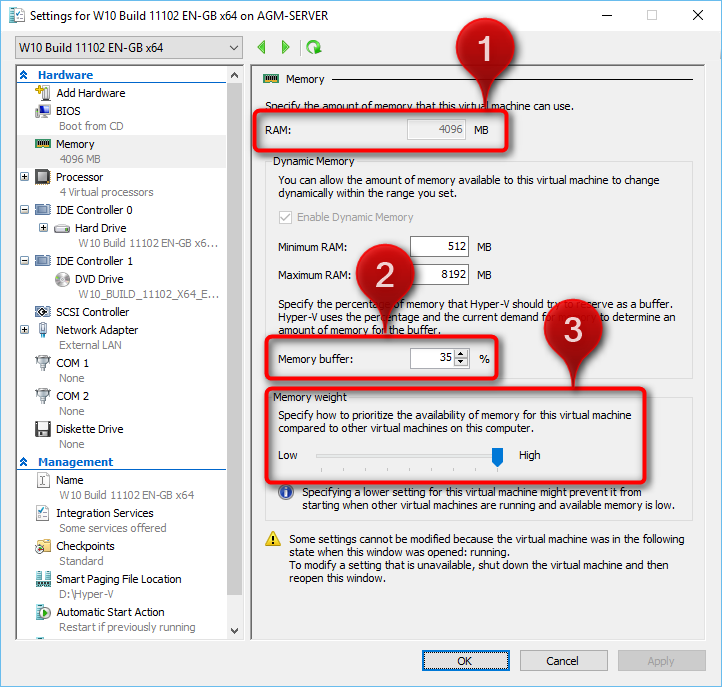Screen dimensions: 722x687
Task: Click the BIOS computer icon
Action: (43, 111)
